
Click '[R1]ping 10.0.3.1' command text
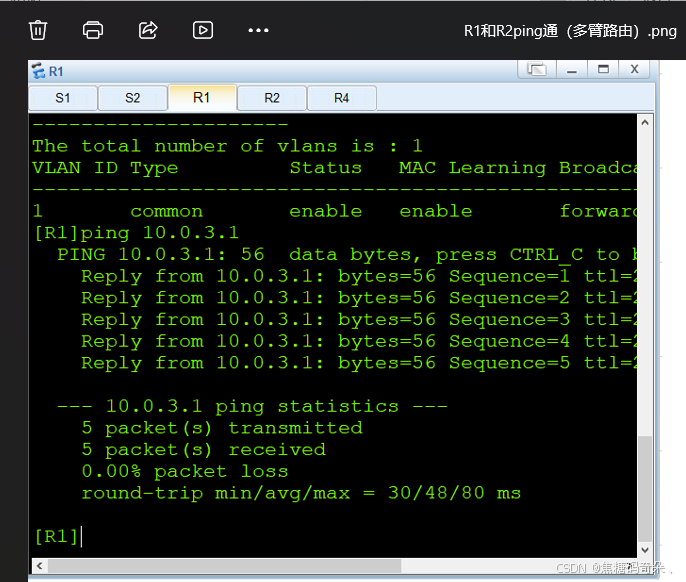136,233
